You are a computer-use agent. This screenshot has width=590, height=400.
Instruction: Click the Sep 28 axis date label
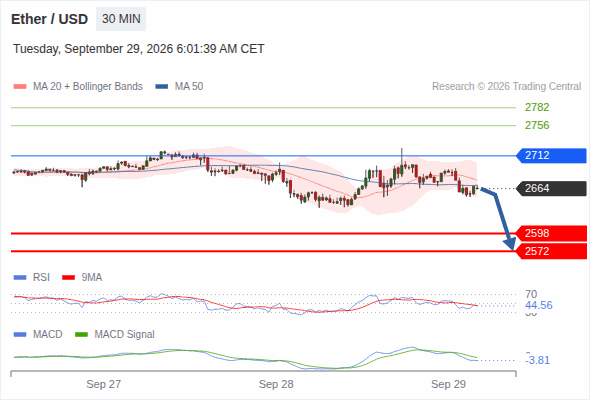pyautogui.click(x=276, y=384)
